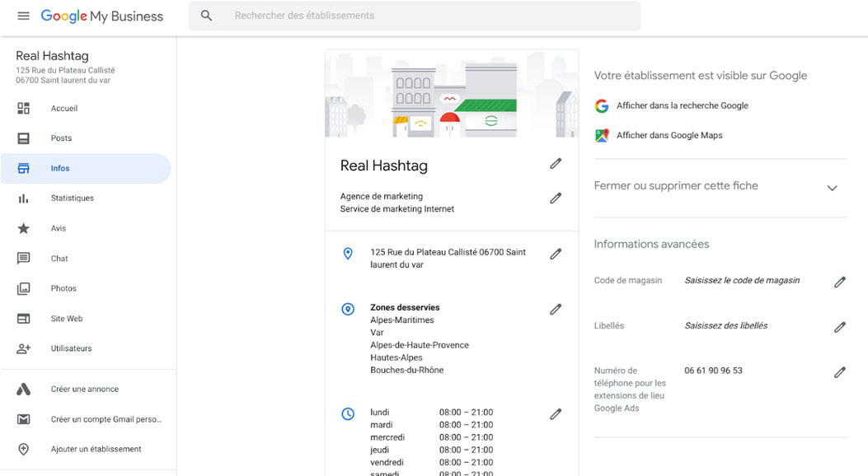Click the phone number 06 61 90 96 53
The width and height of the screenshot is (868, 476).
tap(713, 371)
